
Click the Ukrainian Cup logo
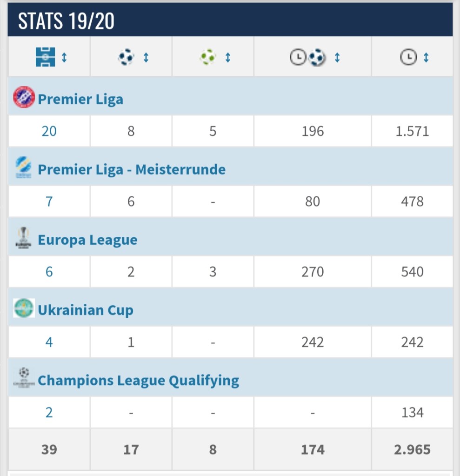(24, 308)
